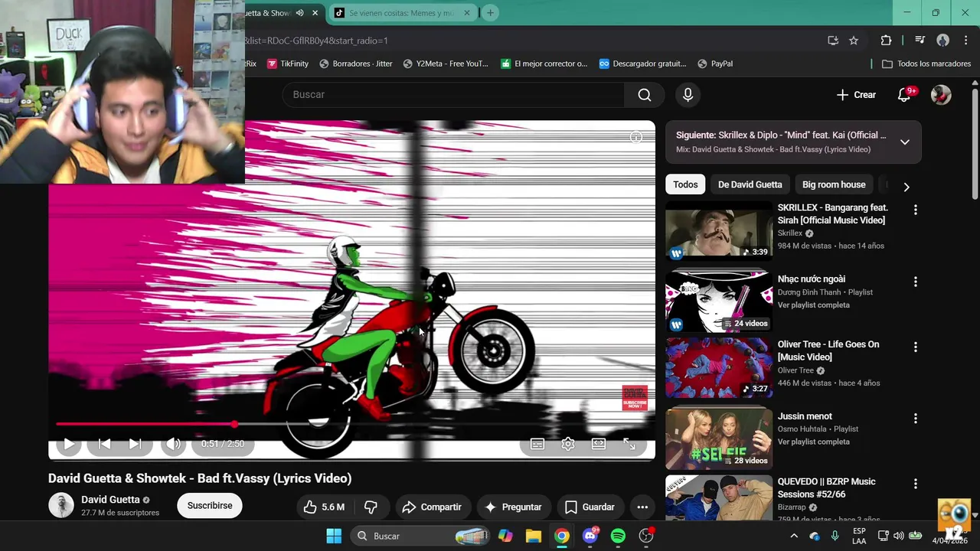Screen dimensions: 980x551
Task: Open YouTube notifications bell
Action: point(904,95)
